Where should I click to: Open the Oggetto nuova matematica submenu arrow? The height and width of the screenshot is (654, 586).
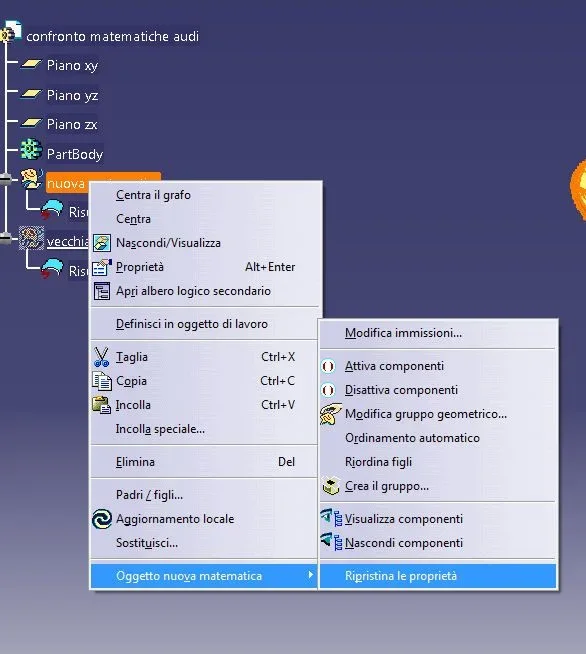pos(310,575)
